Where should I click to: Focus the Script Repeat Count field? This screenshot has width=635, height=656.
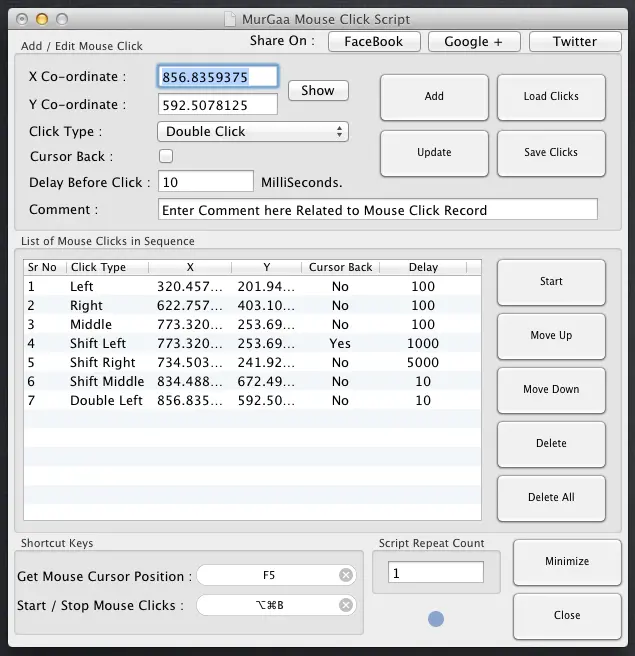click(x=435, y=573)
